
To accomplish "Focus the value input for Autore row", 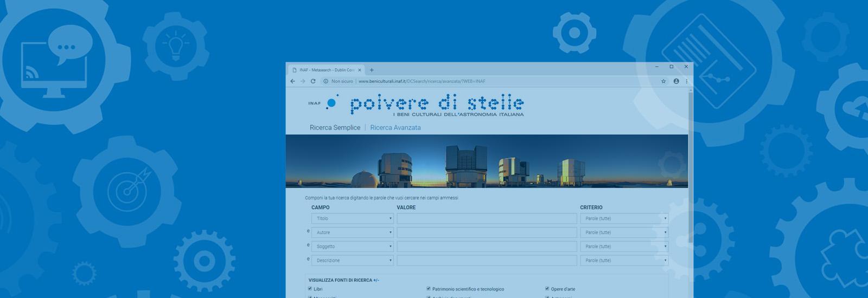I will [x=487, y=232].
